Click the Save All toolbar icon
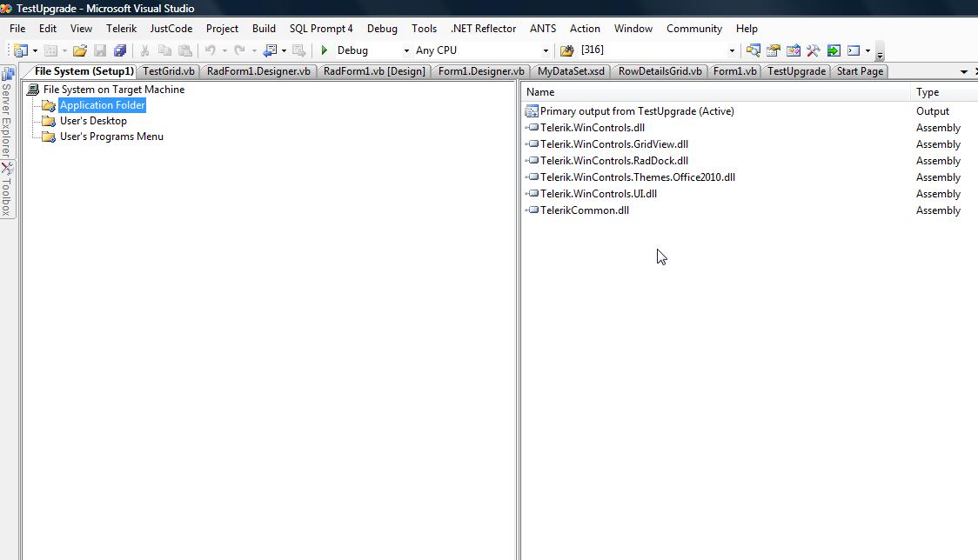The width and height of the screenshot is (978, 560). [120, 50]
